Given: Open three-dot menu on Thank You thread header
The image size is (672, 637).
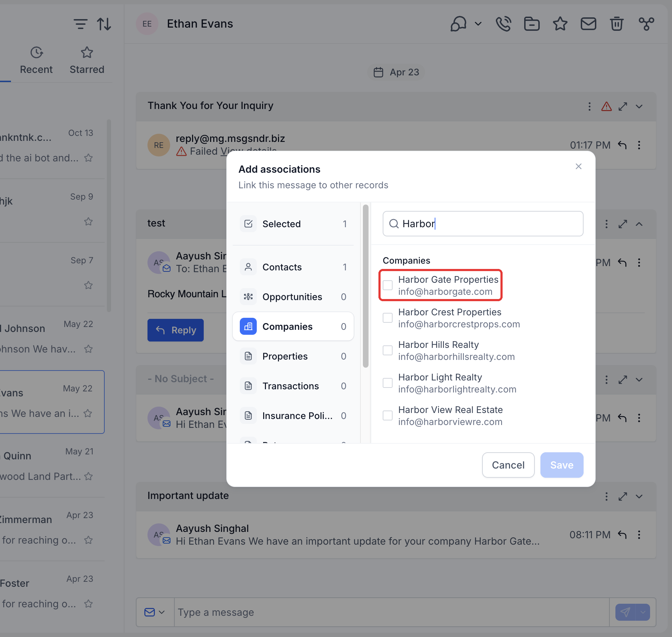Looking at the screenshot, I should click(589, 106).
